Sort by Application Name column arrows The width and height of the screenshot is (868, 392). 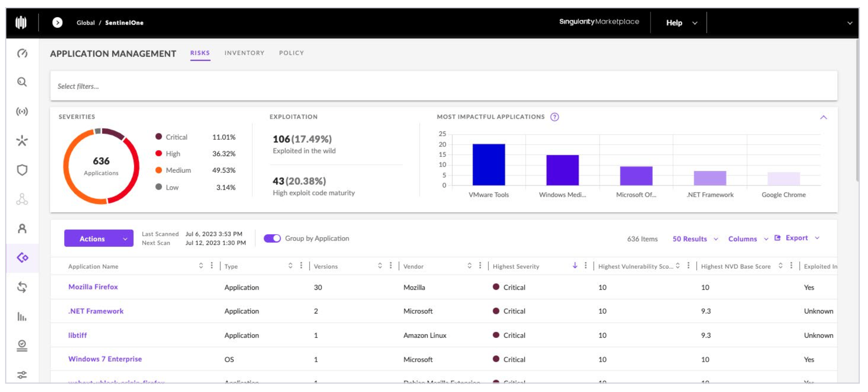pos(201,266)
